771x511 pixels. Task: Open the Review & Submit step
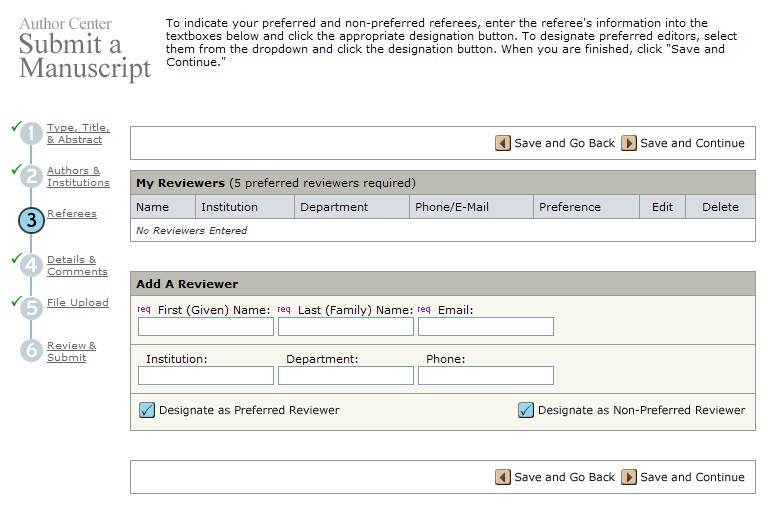[72, 352]
